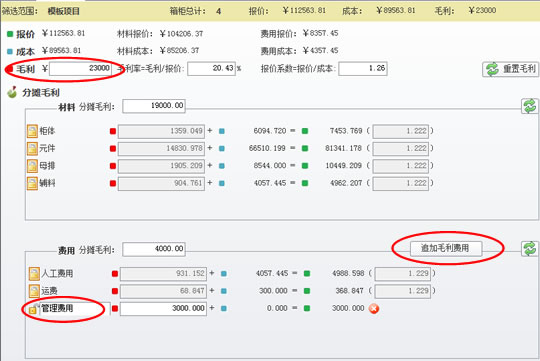
Task: Click the 管理费用 name text field
Action: 75,308
